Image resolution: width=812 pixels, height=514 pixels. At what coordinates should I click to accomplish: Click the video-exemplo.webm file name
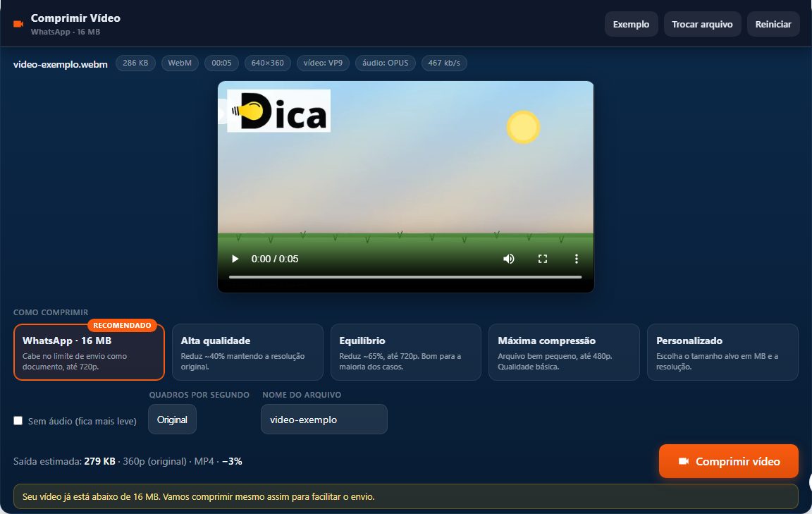point(60,64)
